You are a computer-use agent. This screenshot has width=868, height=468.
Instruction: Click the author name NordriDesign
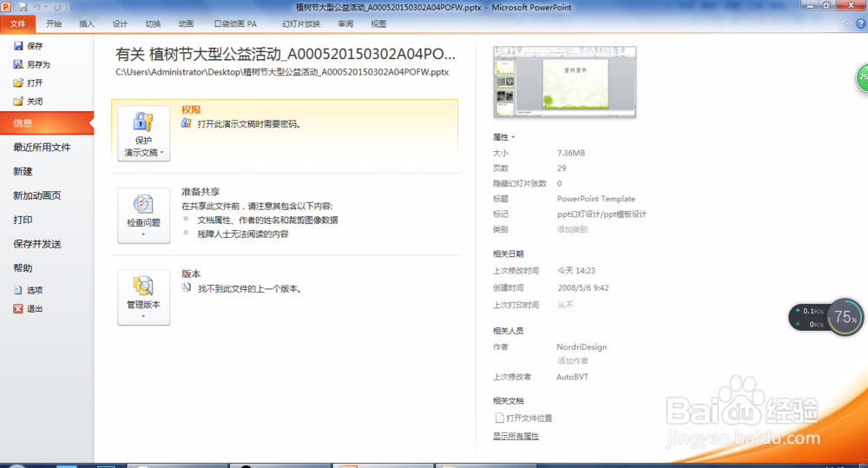coord(582,346)
